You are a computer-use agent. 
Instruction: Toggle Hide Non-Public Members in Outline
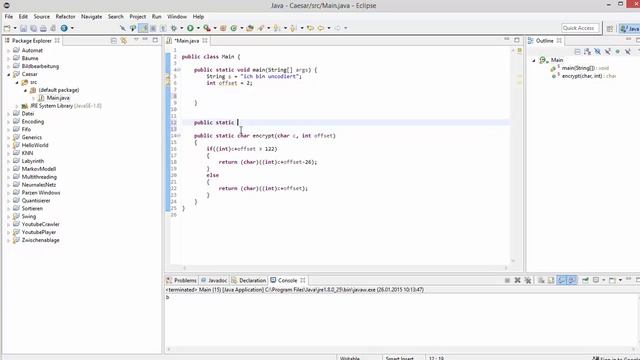tap(618, 51)
